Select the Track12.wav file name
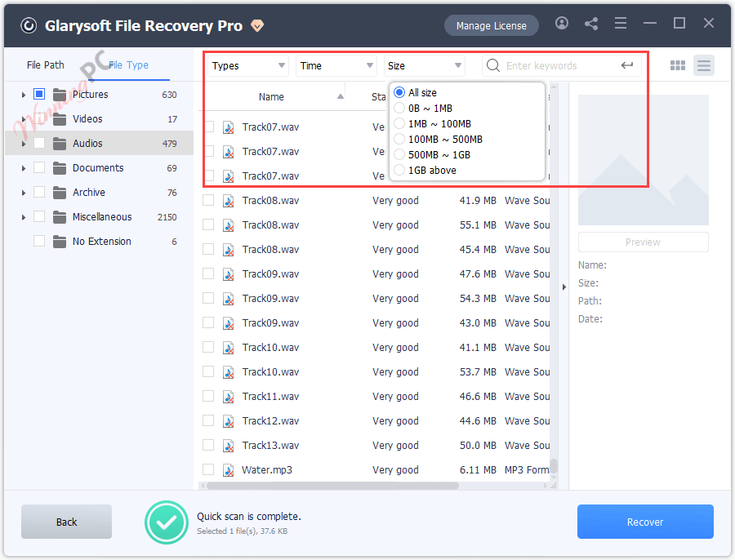The image size is (735, 560). click(x=270, y=421)
